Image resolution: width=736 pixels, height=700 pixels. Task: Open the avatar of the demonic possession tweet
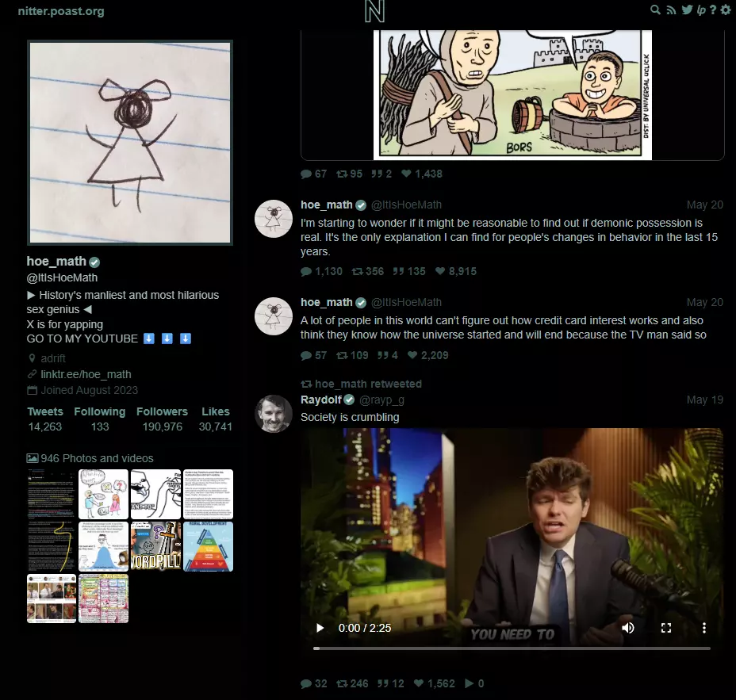click(x=273, y=219)
